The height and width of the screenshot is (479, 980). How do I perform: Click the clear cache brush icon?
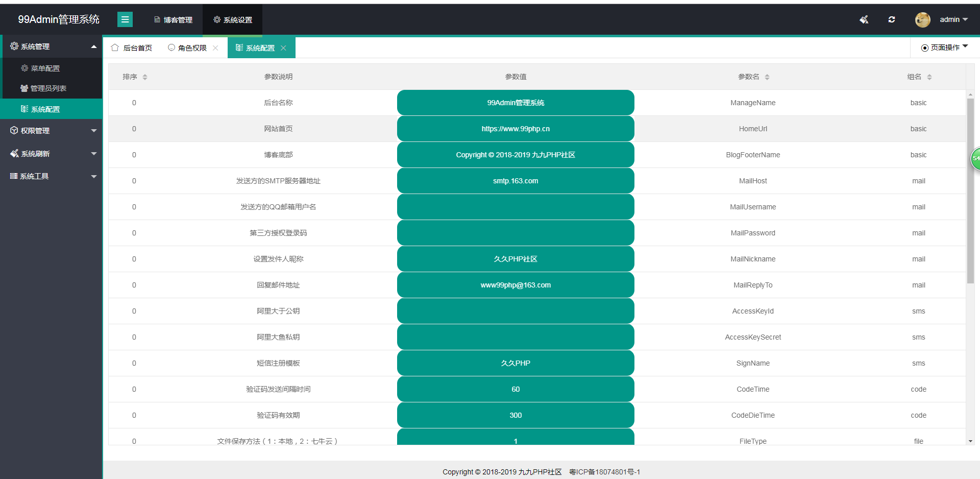[864, 19]
